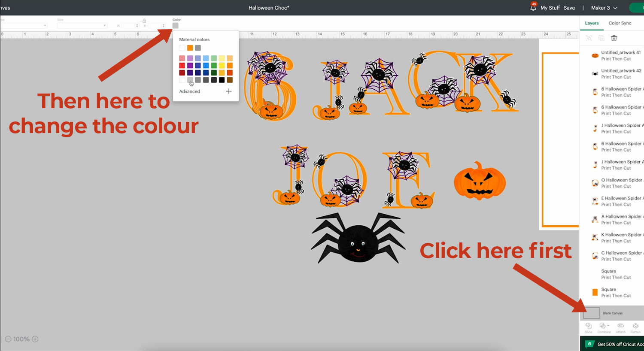Click the duplicate layer icon in Layers panel
This screenshot has width=644, height=351.
pyautogui.click(x=601, y=38)
